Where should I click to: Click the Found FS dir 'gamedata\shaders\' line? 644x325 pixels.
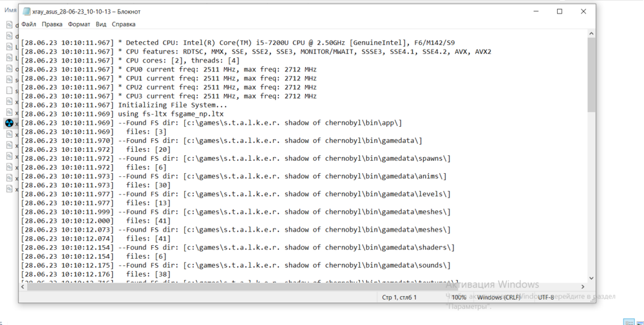tap(238, 247)
